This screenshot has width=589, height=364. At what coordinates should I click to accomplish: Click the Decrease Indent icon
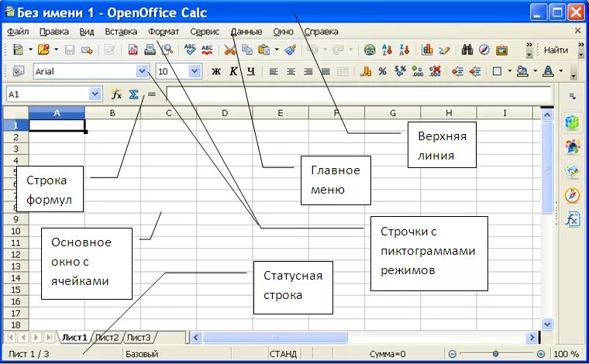pos(457,71)
